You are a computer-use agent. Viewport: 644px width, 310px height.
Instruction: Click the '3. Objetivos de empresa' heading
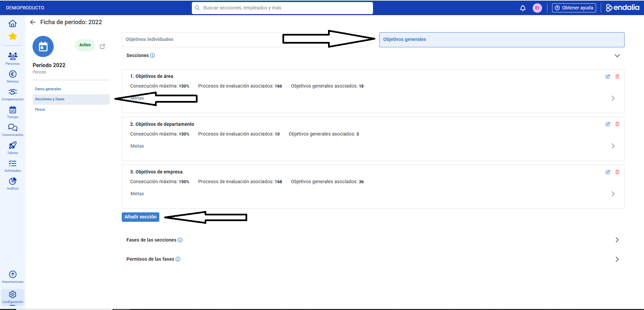pos(156,172)
